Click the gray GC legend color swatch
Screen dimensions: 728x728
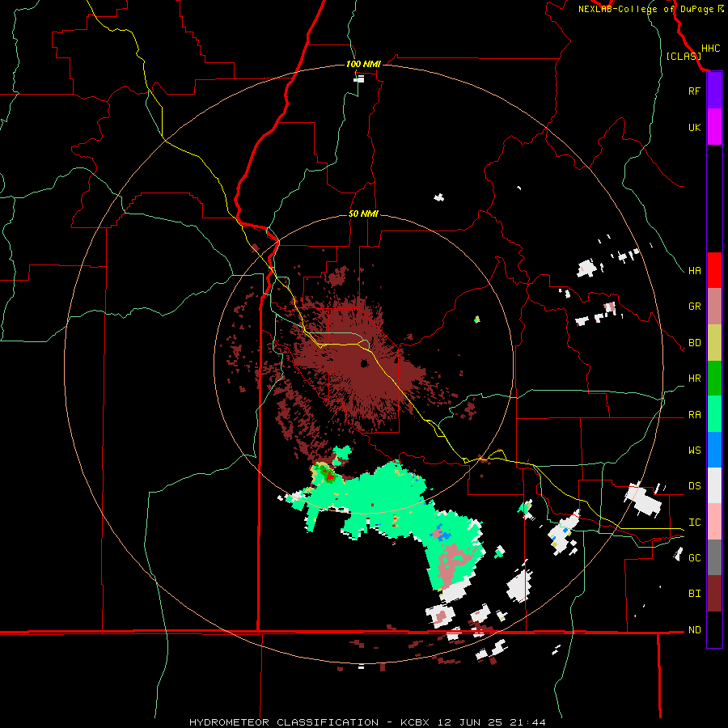pyautogui.click(x=714, y=557)
